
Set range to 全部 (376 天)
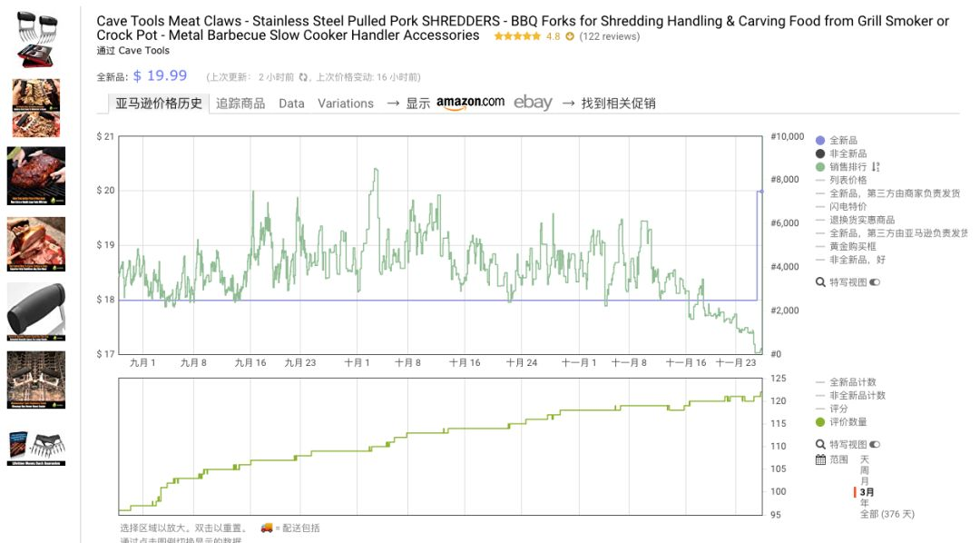pos(887,514)
